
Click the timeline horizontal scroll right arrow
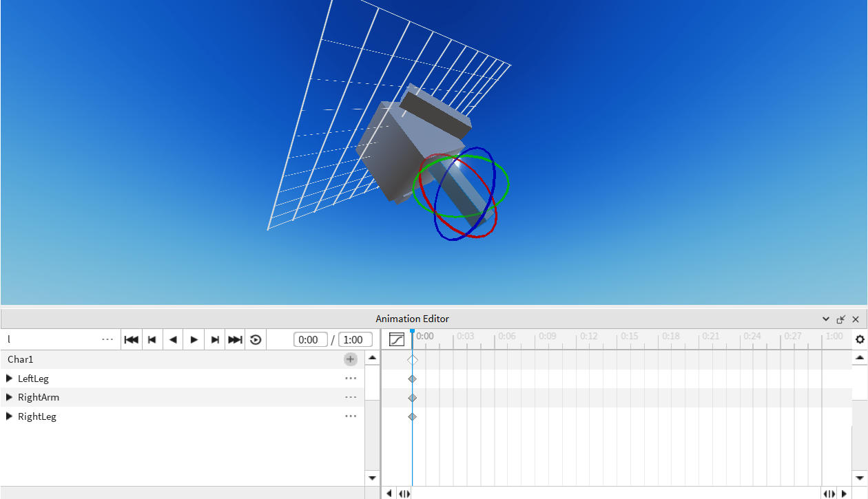tap(845, 493)
